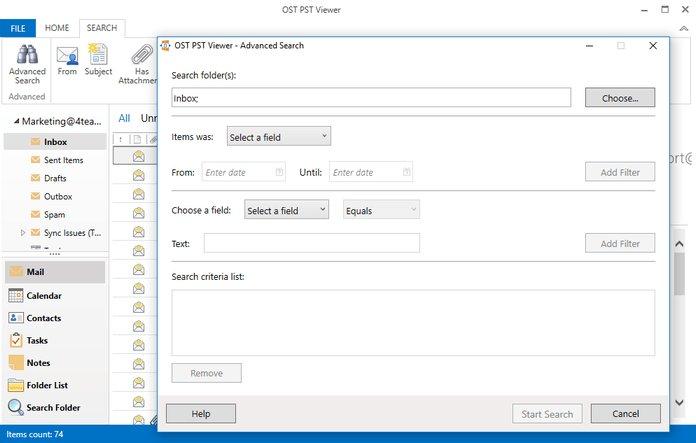Click the Help button
This screenshot has height=443, width=696.
click(201, 414)
